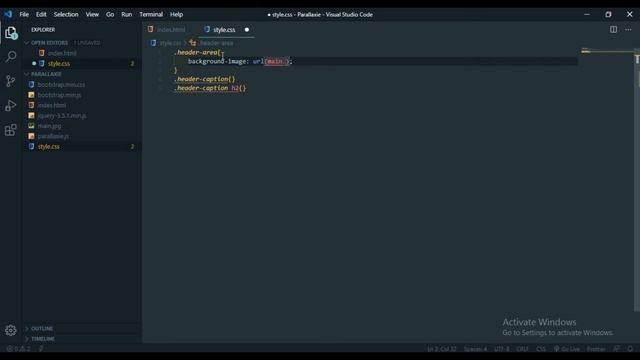Click the CRLF end-of-line indicator
The width and height of the screenshot is (640, 360).
(x=522, y=349)
